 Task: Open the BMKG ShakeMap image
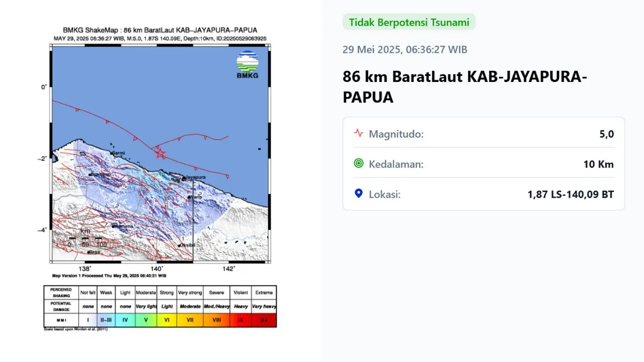tap(160, 178)
